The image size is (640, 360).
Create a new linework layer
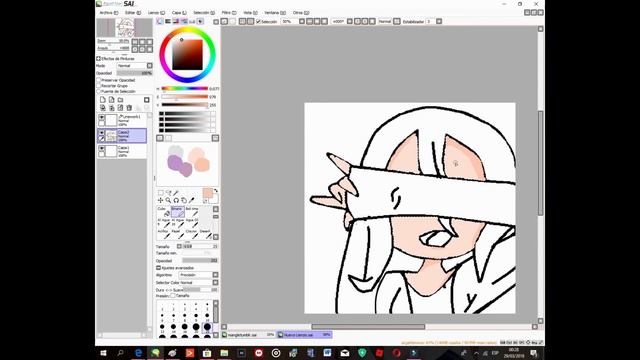pos(111,100)
